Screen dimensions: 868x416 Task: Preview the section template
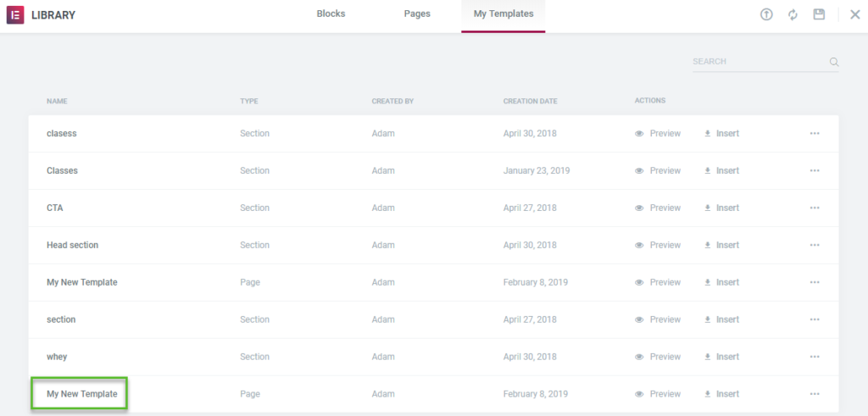click(x=658, y=319)
